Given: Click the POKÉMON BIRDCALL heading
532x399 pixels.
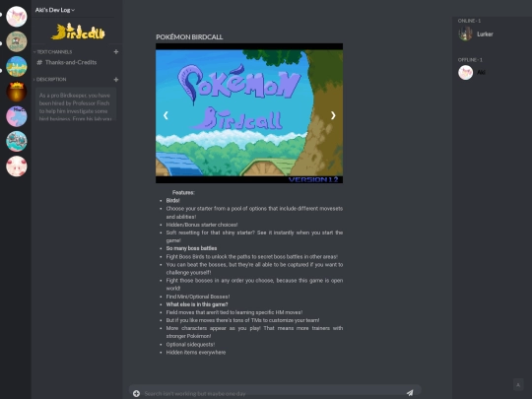Looking at the screenshot, I should click(189, 37).
